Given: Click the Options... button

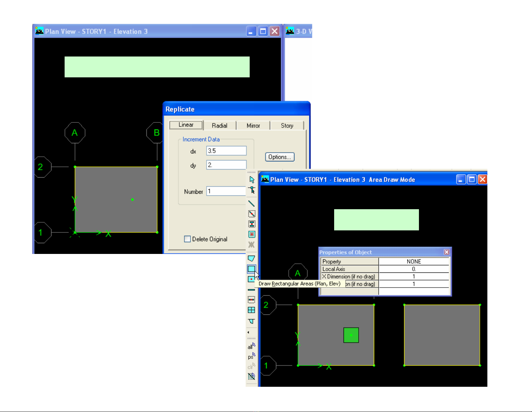Looking at the screenshot, I should click(280, 157).
